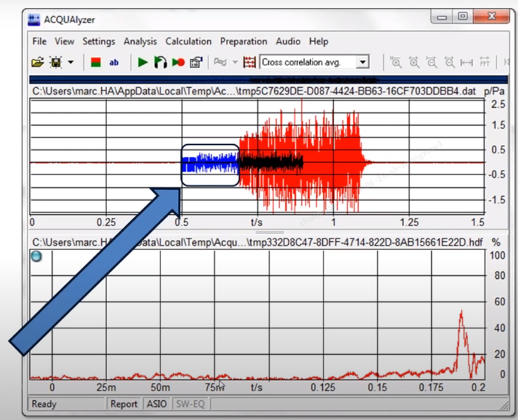Image resolution: width=518 pixels, height=420 pixels.
Task: Open the Cross correlation avg. dropdown
Action: (x=362, y=62)
